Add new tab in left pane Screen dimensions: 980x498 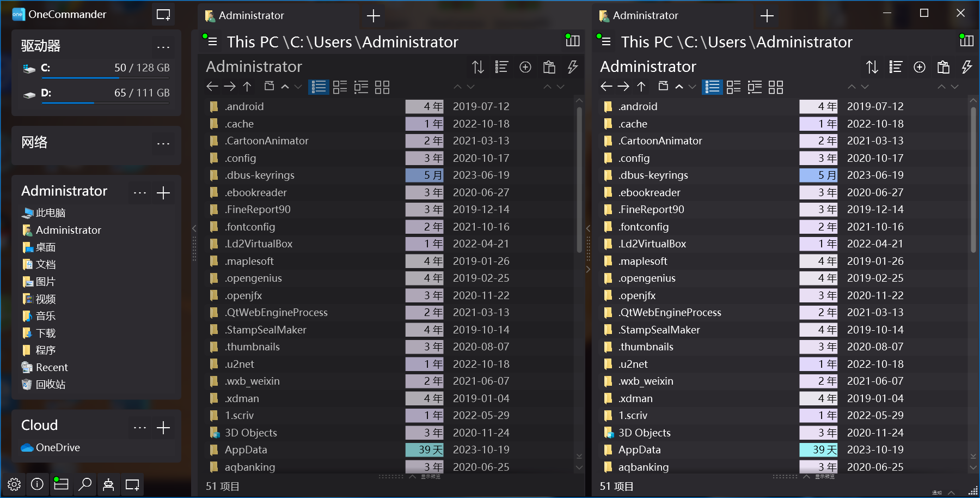(x=373, y=16)
